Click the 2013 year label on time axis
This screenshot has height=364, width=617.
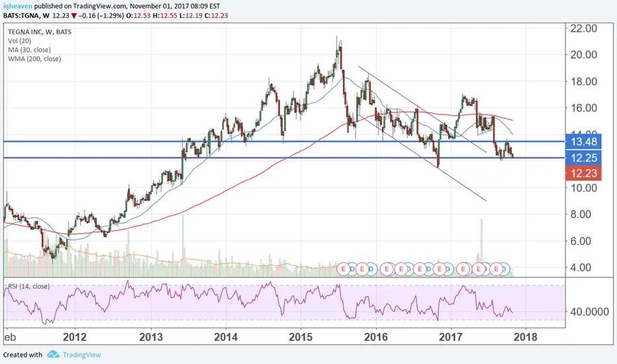151,337
